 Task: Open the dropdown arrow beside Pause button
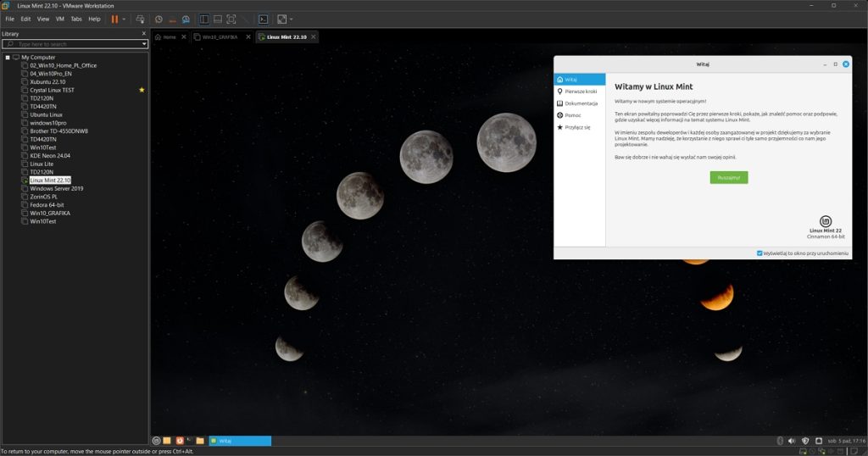click(125, 19)
